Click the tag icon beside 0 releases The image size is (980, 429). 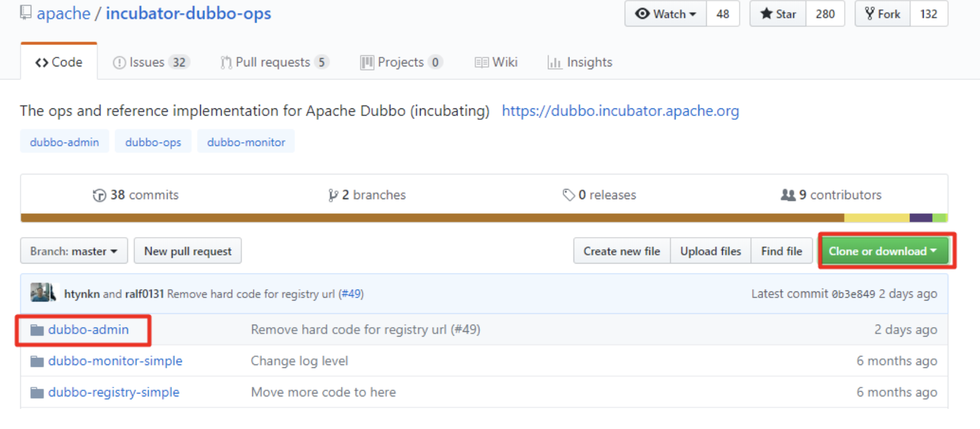[x=568, y=195]
